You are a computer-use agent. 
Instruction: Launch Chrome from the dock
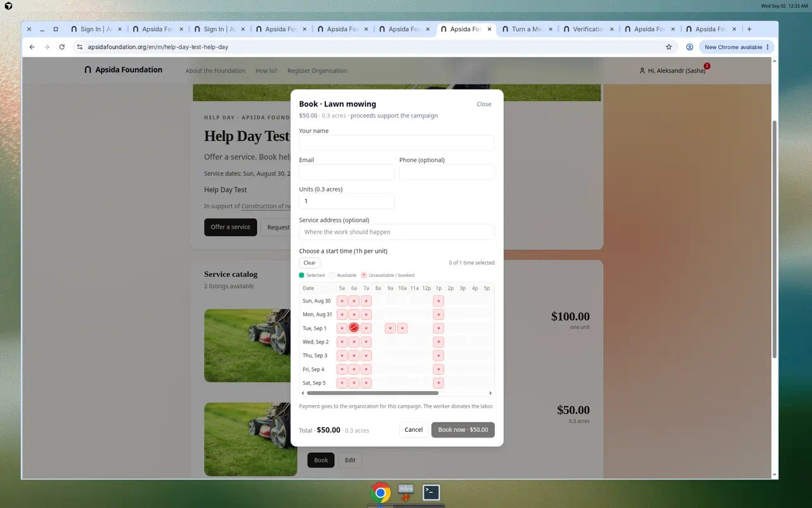point(381,493)
